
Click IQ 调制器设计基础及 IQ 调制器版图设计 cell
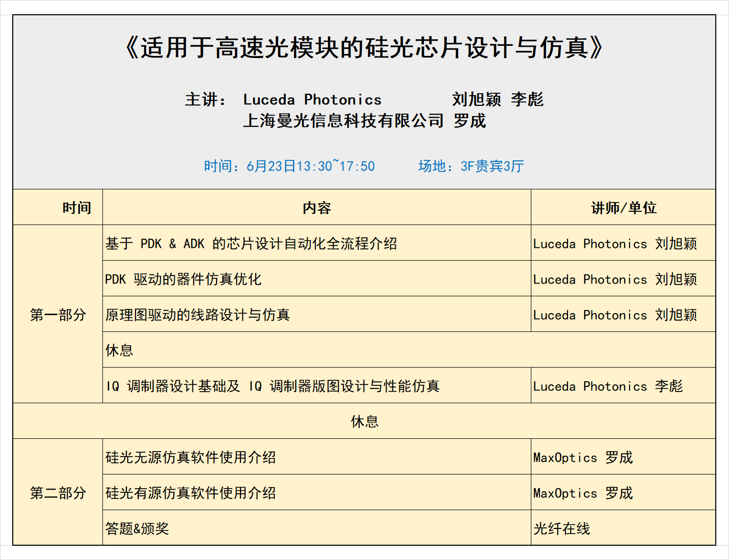coord(317,385)
